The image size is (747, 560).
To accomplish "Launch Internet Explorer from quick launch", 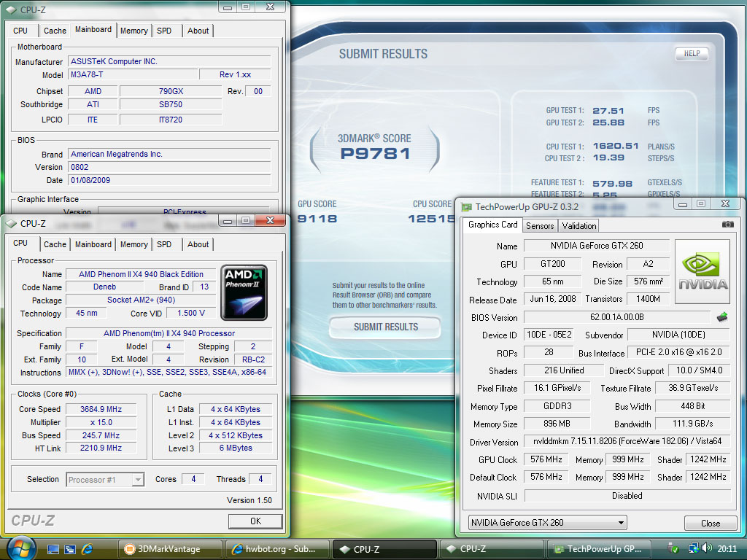I will click(x=87, y=549).
